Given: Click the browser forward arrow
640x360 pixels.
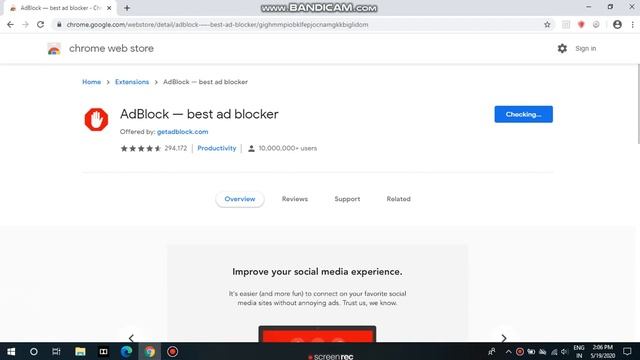Looking at the screenshot, I should click(25, 24).
